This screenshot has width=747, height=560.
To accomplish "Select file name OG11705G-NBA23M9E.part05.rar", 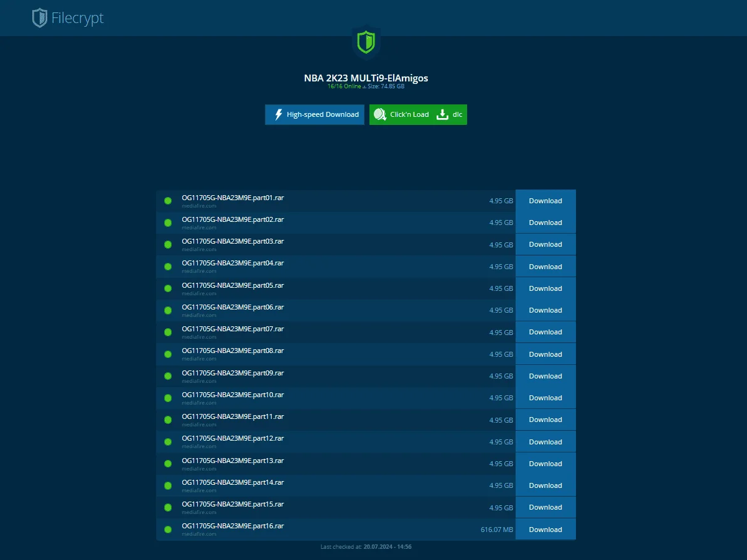I will [233, 285].
